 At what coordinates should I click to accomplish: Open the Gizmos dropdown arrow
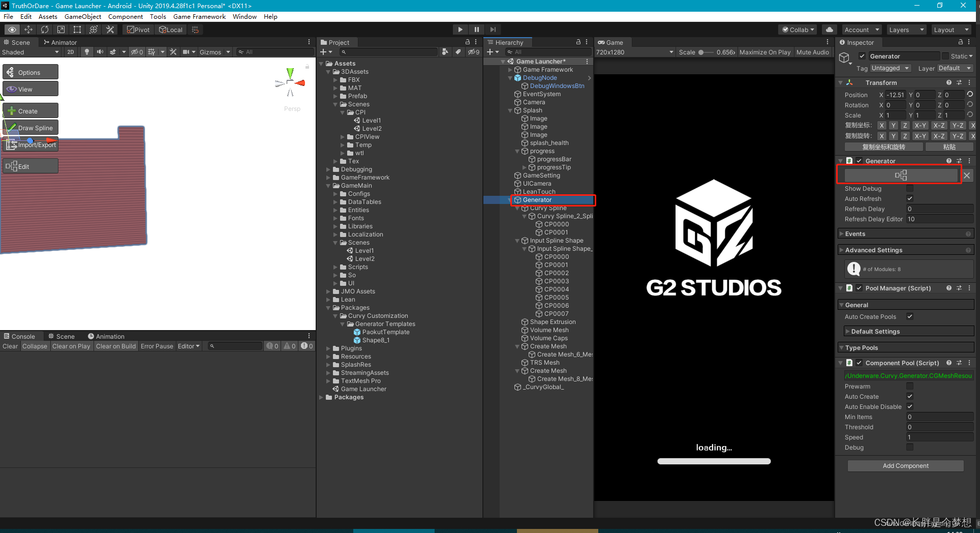click(x=228, y=52)
